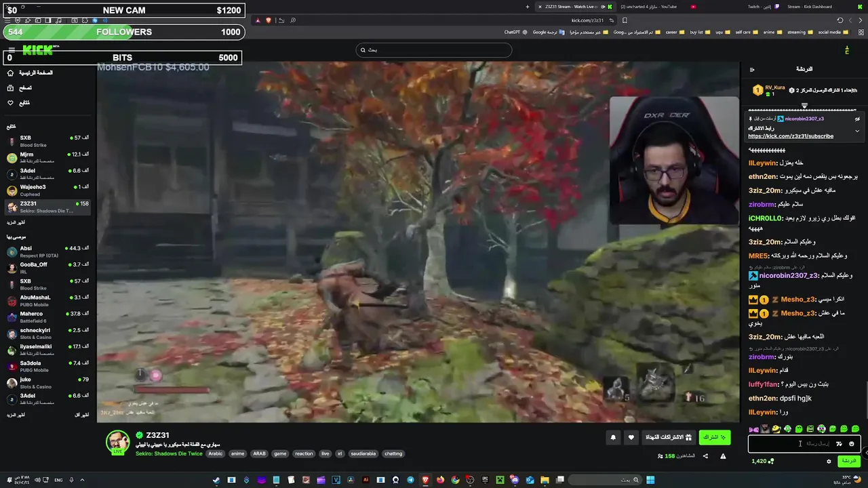Screen dimensions: 868x488
Task: Open the self care bookmarks folder
Action: click(747, 32)
